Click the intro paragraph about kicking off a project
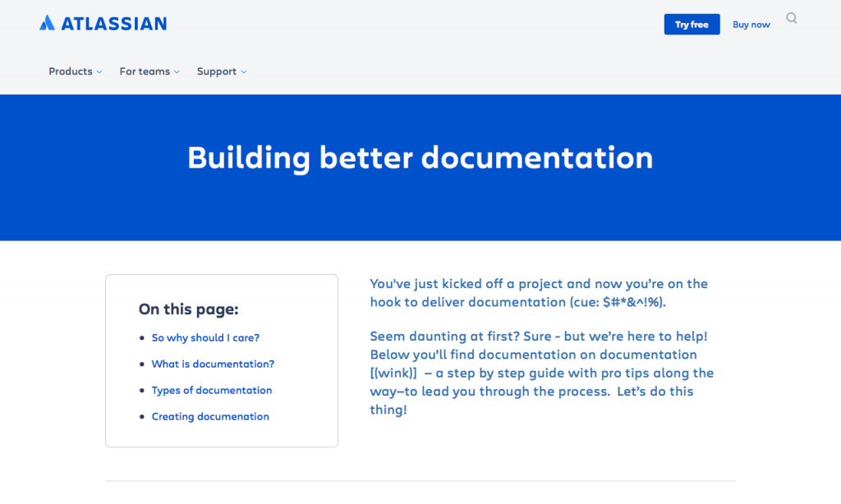The image size is (841, 504). pos(539,293)
